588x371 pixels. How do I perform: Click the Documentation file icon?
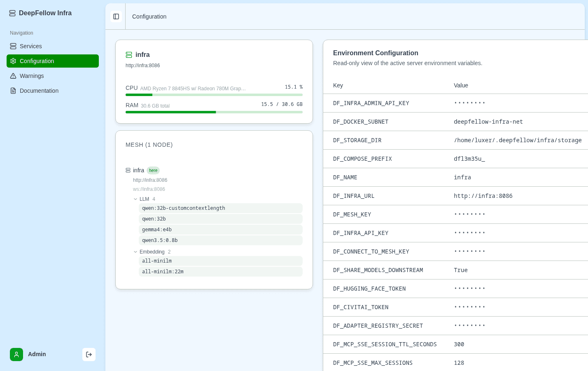(13, 91)
